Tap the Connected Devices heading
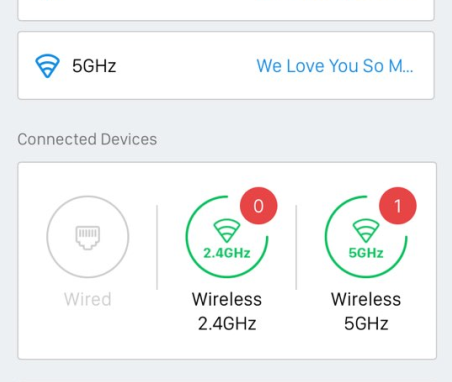 87,139
